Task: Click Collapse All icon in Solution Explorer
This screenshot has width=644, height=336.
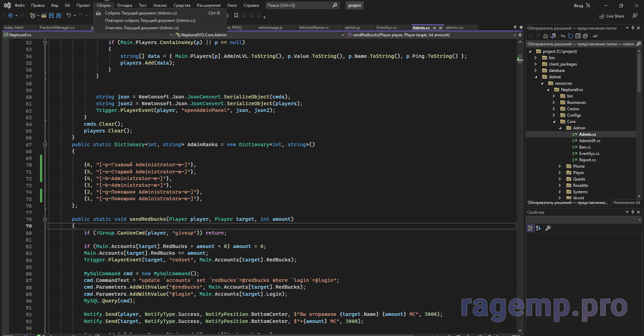Action: tap(578, 36)
